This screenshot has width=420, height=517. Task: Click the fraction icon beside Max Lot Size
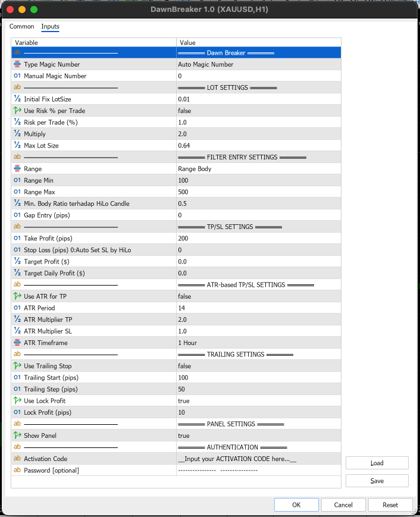[x=17, y=145]
